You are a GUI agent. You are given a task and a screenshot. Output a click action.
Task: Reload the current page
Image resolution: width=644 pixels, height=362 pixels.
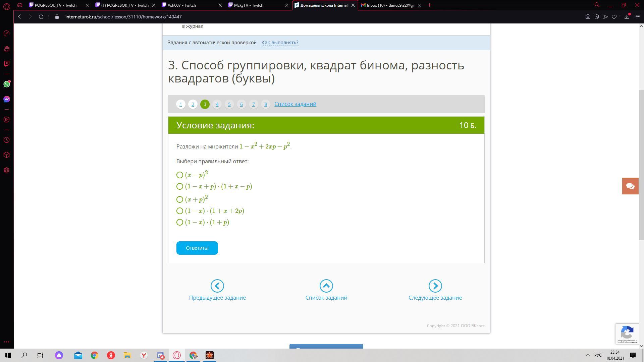pos(41,17)
